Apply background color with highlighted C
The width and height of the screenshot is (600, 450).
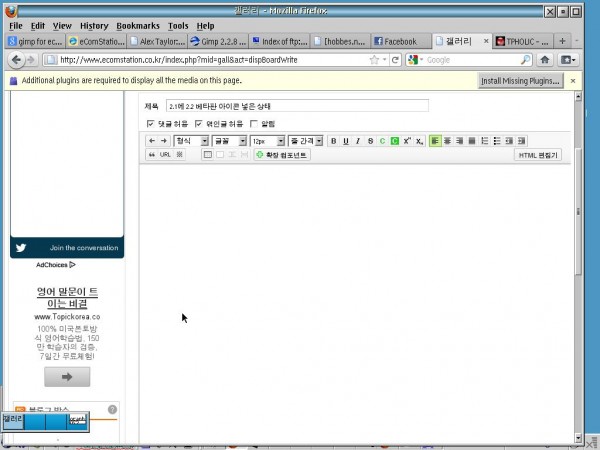395,141
